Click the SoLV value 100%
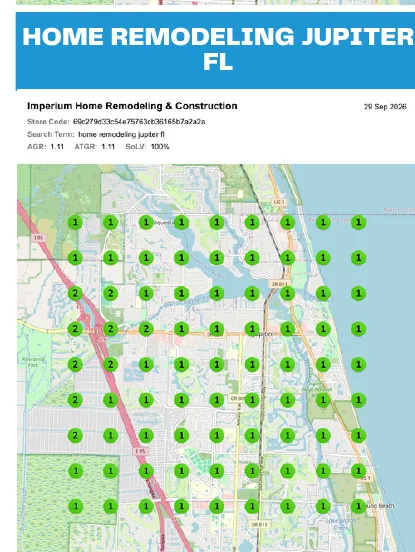The height and width of the screenshot is (552, 415). pos(160,146)
